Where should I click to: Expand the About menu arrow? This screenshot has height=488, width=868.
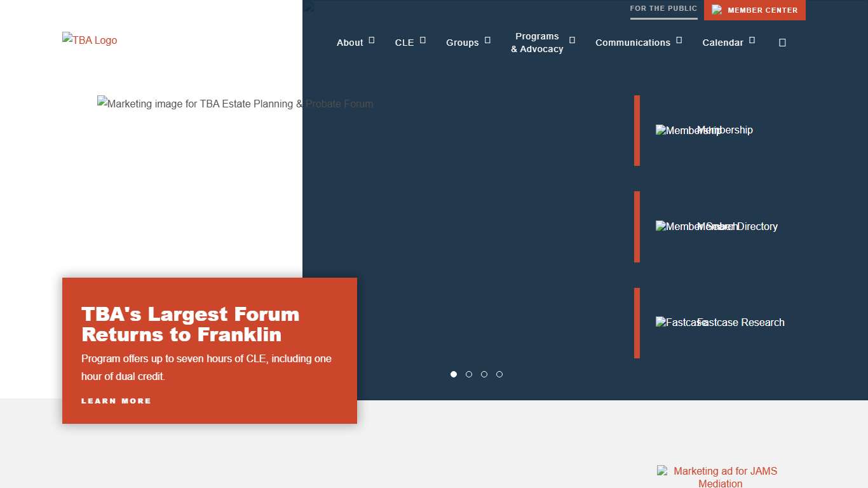372,41
